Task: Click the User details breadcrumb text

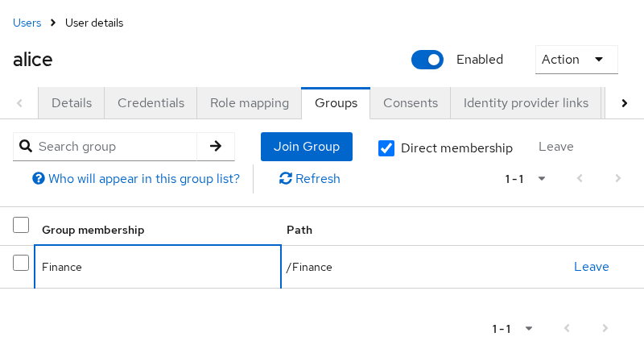Action: [x=94, y=23]
